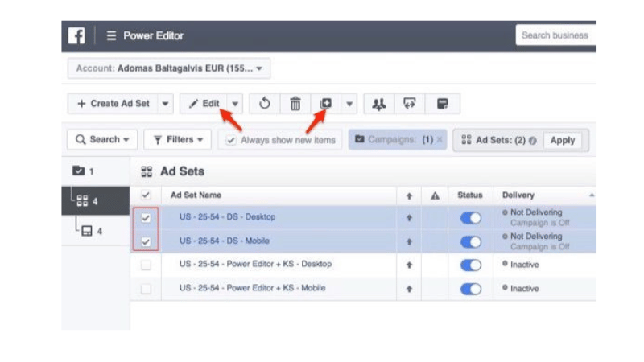Image resolution: width=644 pixels, height=362 pixels.
Task: Expand the Create Ad Set dropdown arrow
Action: (165, 104)
